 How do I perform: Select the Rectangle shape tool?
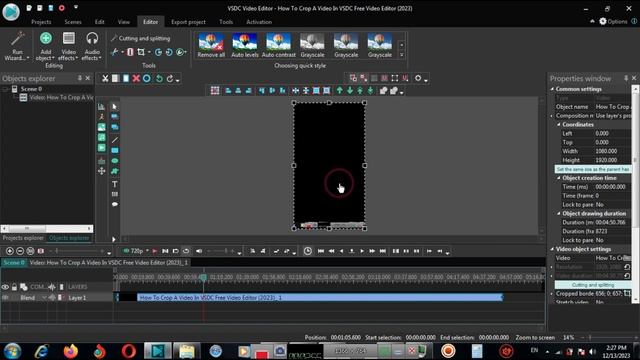click(115, 150)
